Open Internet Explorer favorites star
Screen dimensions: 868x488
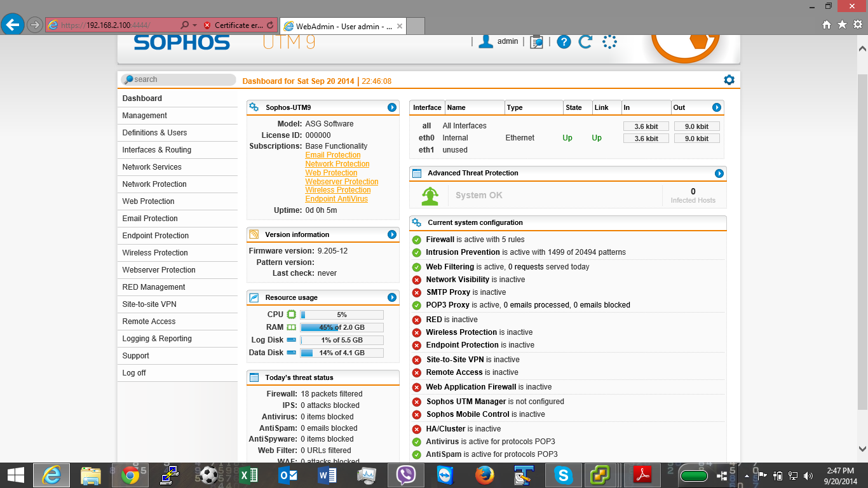pos(842,25)
